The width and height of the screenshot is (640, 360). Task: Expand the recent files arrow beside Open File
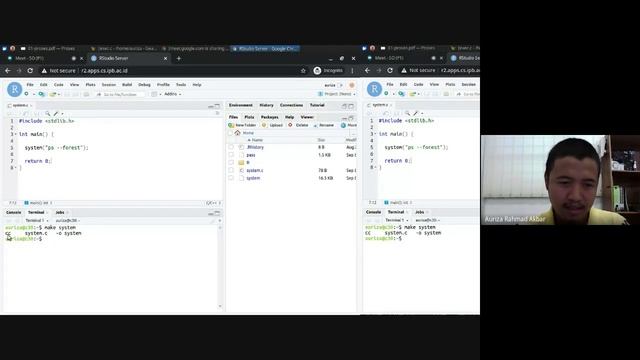point(59,94)
